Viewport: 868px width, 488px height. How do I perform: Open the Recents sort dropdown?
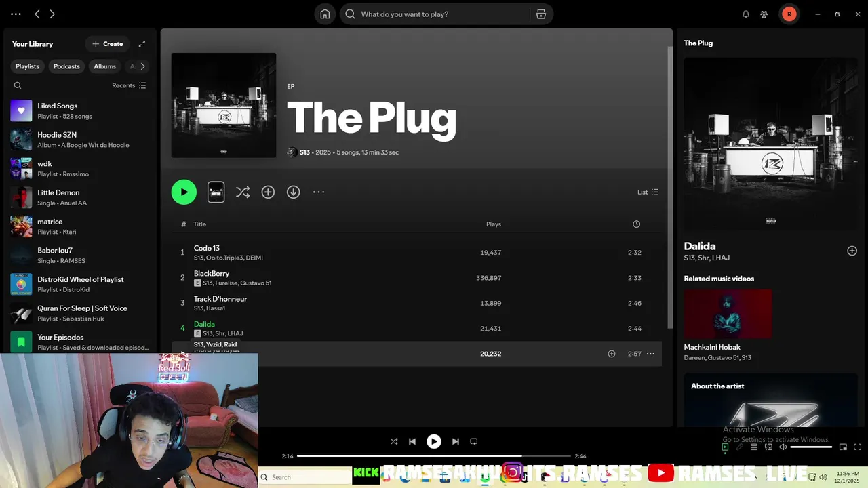pyautogui.click(x=129, y=85)
